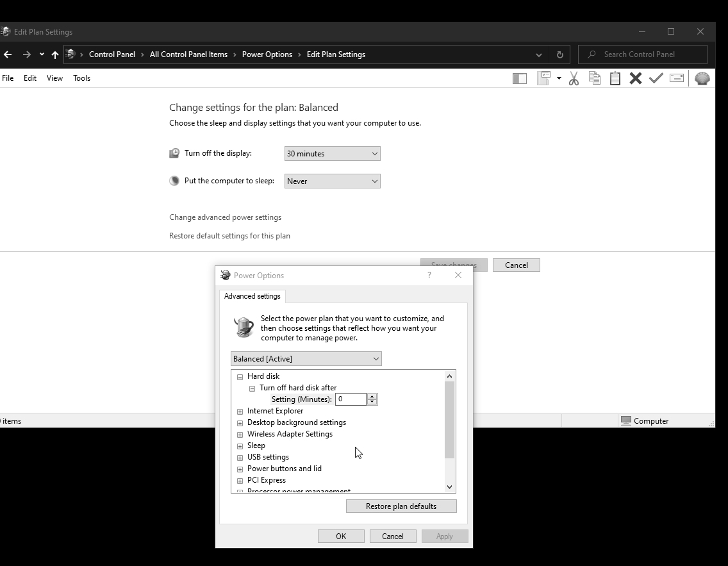Toggle the navigation pane toolbar icon
Viewport: 728px width, 566px height.
(x=520, y=78)
